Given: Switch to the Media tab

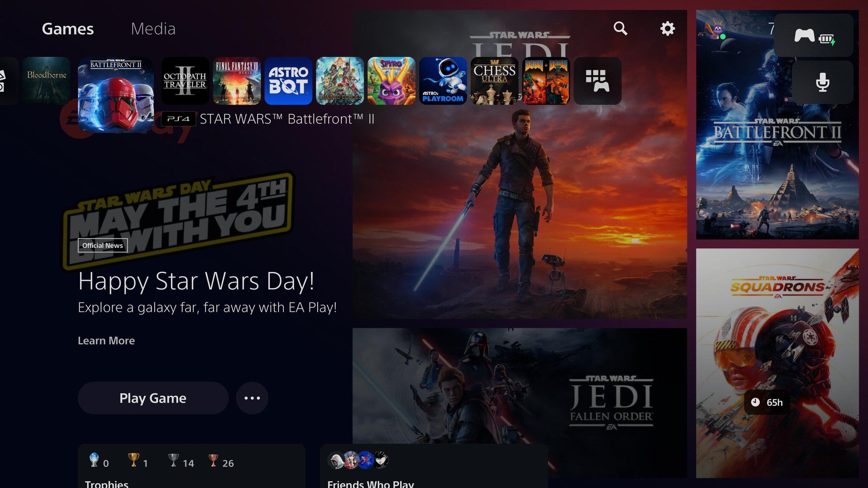Looking at the screenshot, I should click(153, 29).
